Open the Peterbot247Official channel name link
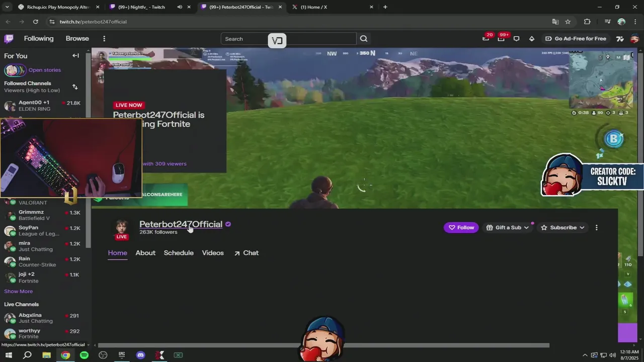 pos(181,224)
